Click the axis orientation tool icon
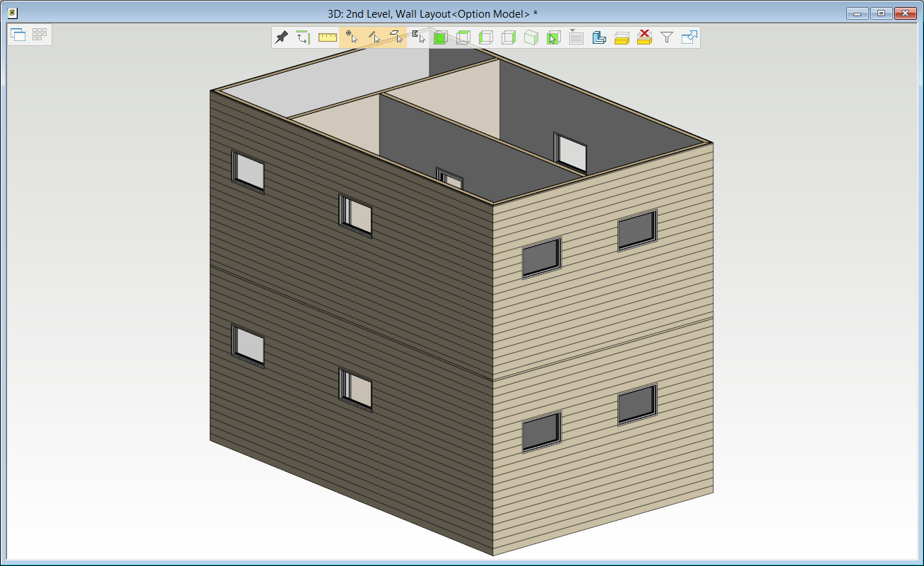 click(x=303, y=37)
